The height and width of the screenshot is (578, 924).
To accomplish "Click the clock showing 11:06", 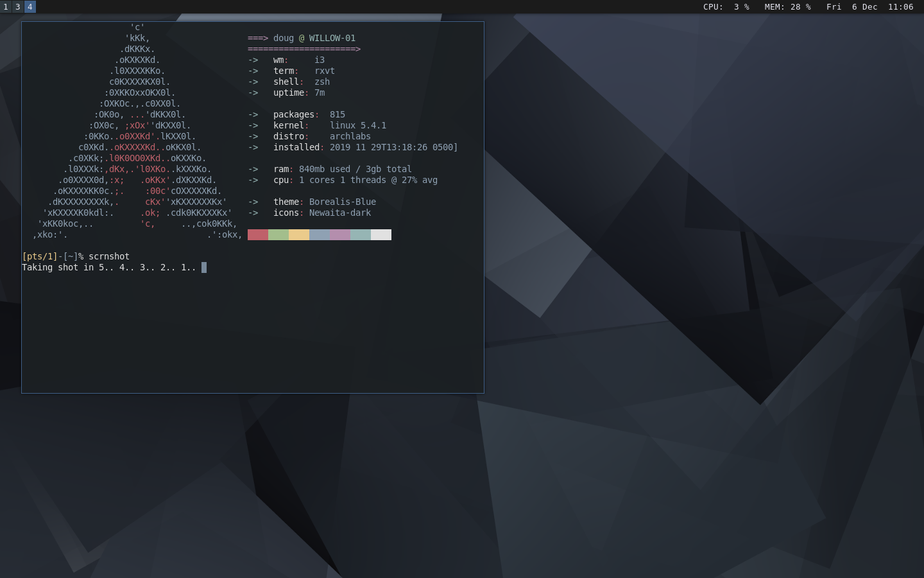I will tap(900, 7).
